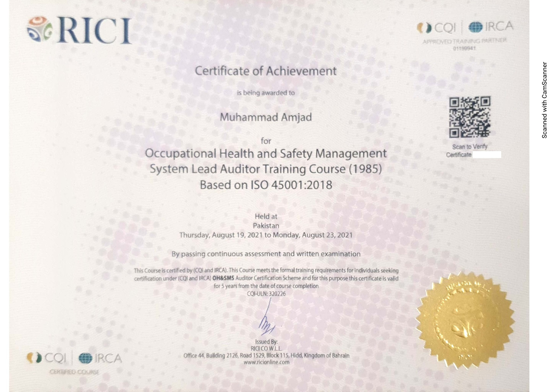Click the Scanned with CamScanner watermark
This screenshot has height=392, width=555.
coord(544,100)
